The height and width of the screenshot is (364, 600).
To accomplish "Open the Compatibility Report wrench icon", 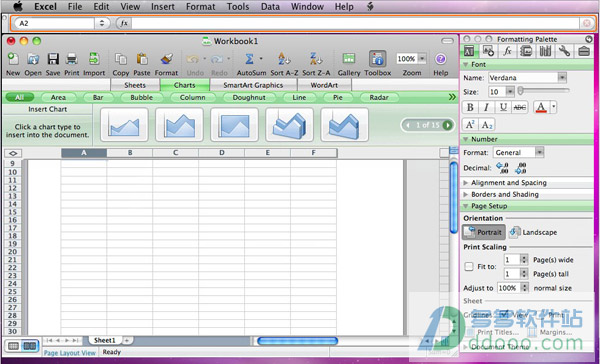I will coord(564,51).
